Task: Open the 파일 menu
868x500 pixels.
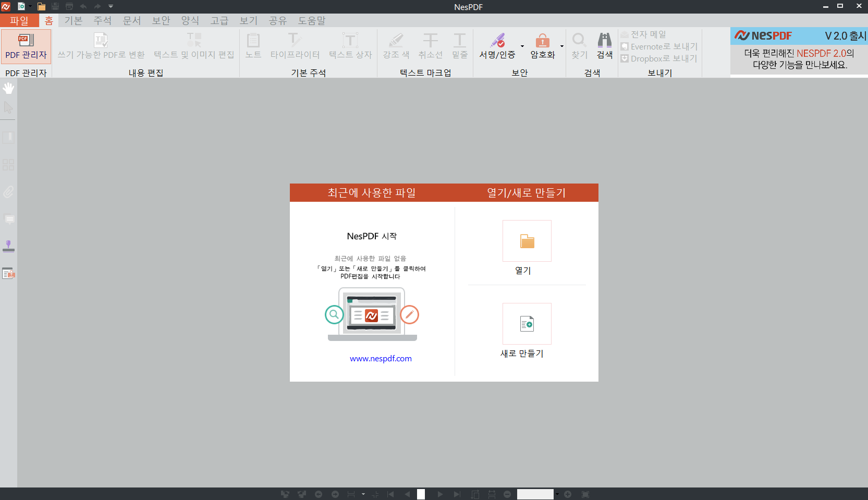Action: tap(19, 20)
